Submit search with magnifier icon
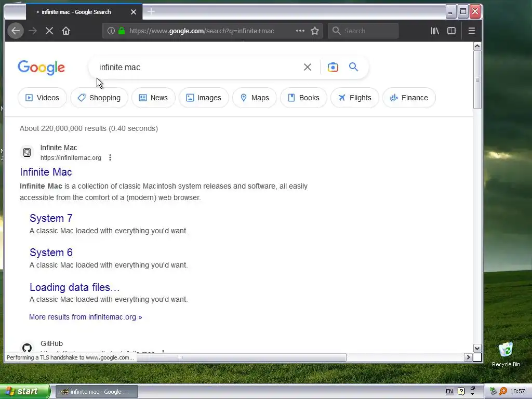Image resolution: width=532 pixels, height=399 pixels. (353, 67)
